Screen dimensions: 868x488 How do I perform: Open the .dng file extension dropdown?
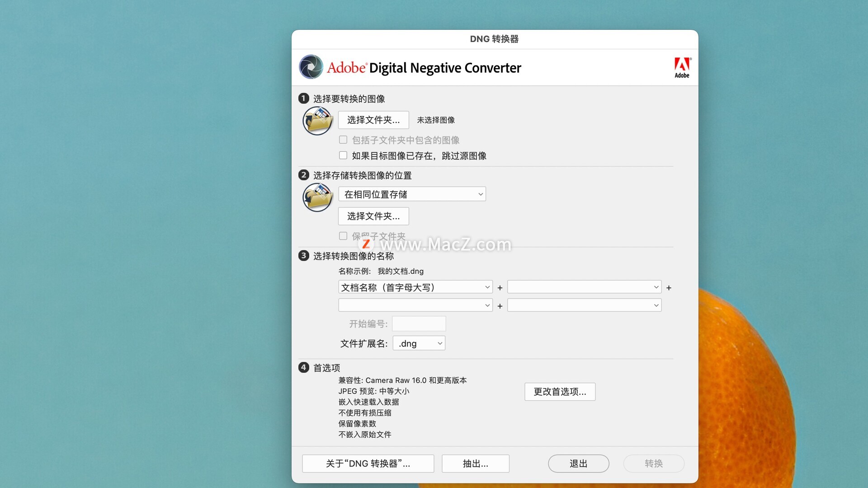click(419, 343)
